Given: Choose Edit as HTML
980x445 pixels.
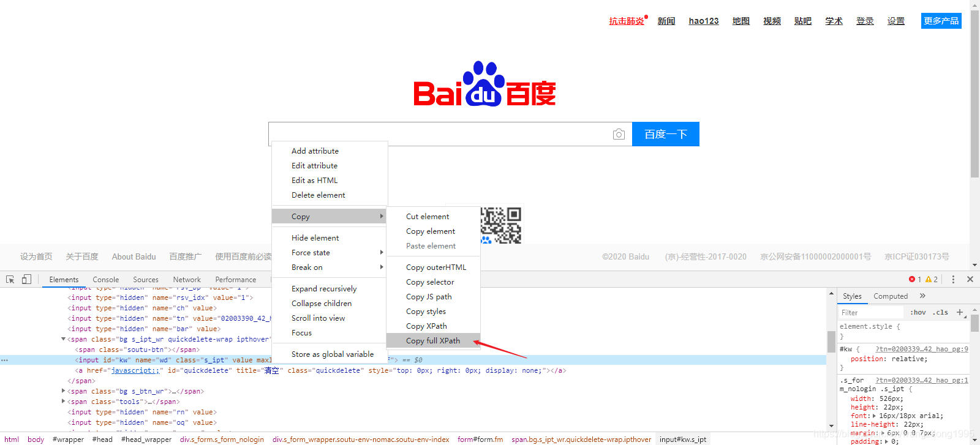Looking at the screenshot, I should coord(330,180).
